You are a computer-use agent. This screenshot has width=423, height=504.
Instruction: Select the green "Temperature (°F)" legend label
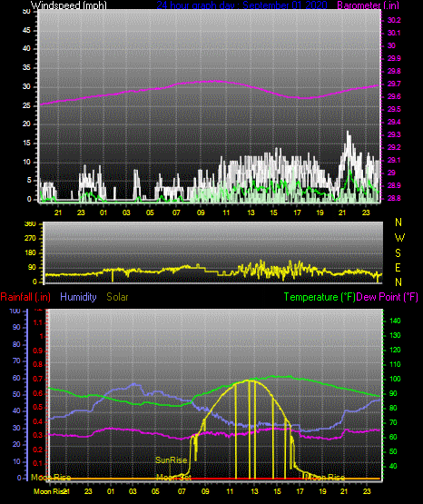click(x=320, y=297)
